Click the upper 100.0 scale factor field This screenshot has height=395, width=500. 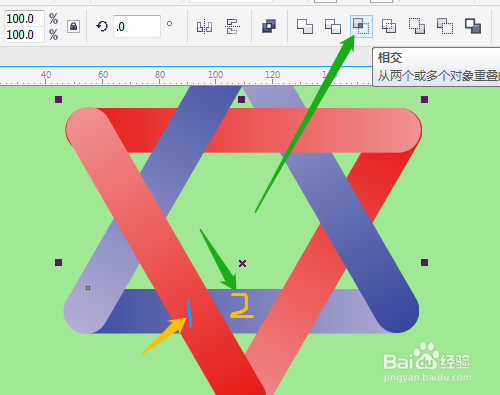pos(24,19)
